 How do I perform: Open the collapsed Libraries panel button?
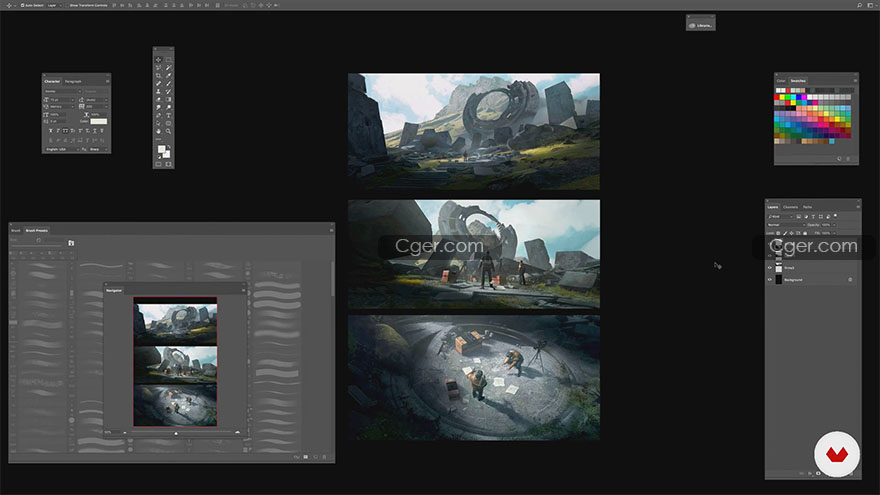pyautogui.click(x=700, y=25)
